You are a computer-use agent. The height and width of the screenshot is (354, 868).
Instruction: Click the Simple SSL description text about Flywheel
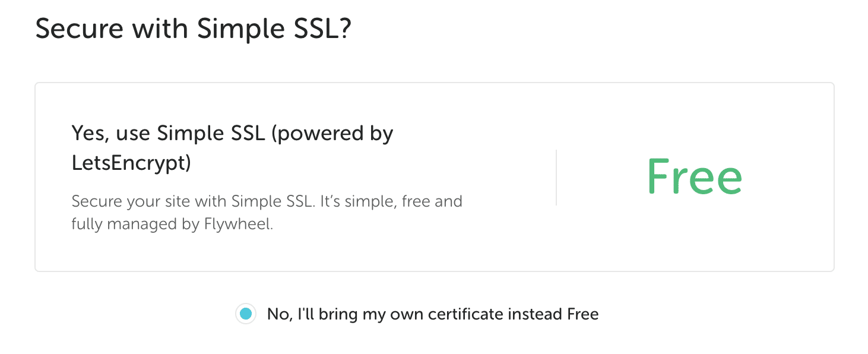tap(267, 213)
